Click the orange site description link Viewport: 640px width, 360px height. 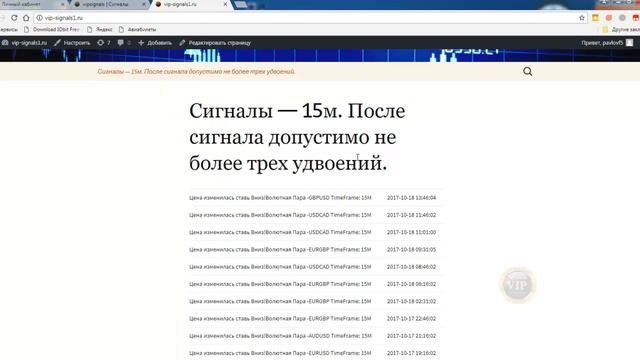(x=196, y=71)
